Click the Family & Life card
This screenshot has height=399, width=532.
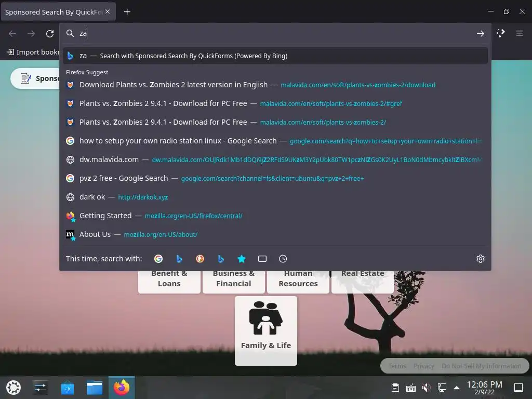coord(265,331)
